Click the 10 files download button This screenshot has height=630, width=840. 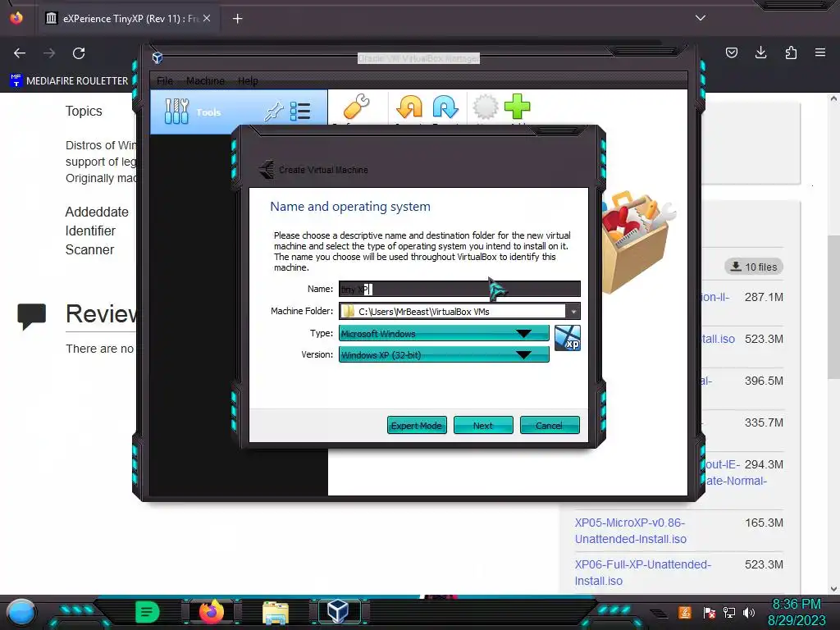tap(755, 267)
